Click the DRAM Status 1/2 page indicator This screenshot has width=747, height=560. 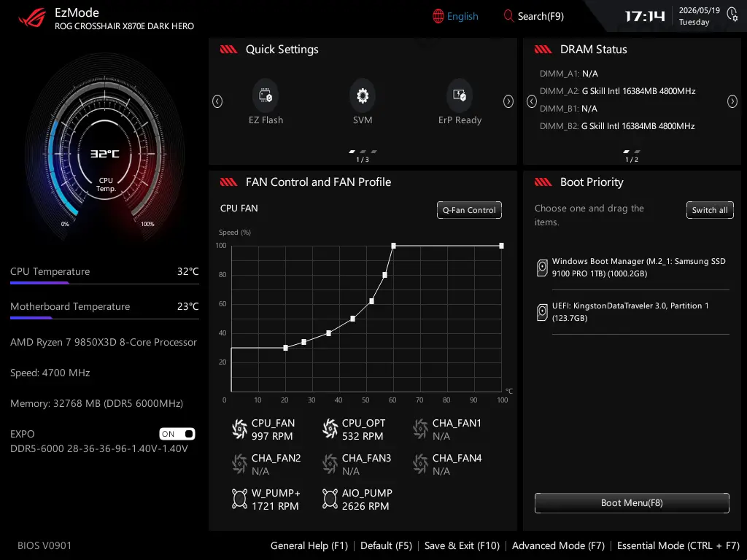pos(632,156)
